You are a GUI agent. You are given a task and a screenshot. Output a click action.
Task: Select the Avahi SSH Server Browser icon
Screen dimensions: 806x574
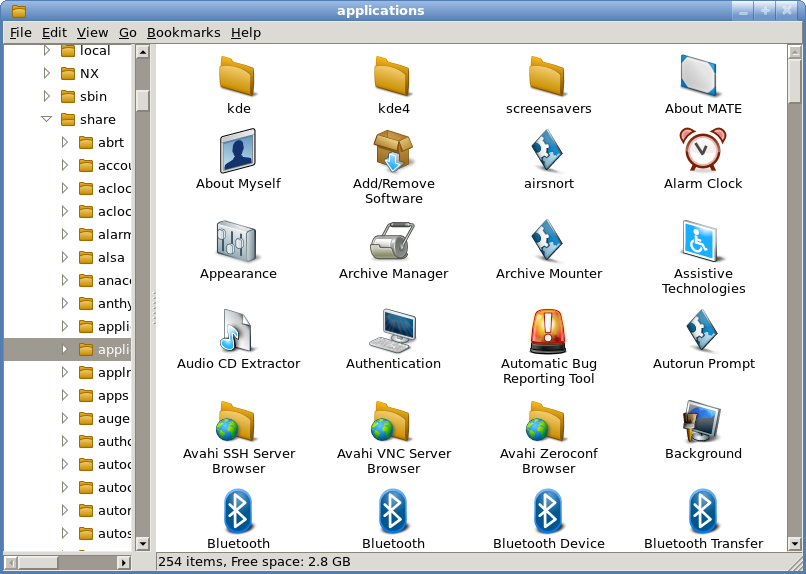point(236,421)
